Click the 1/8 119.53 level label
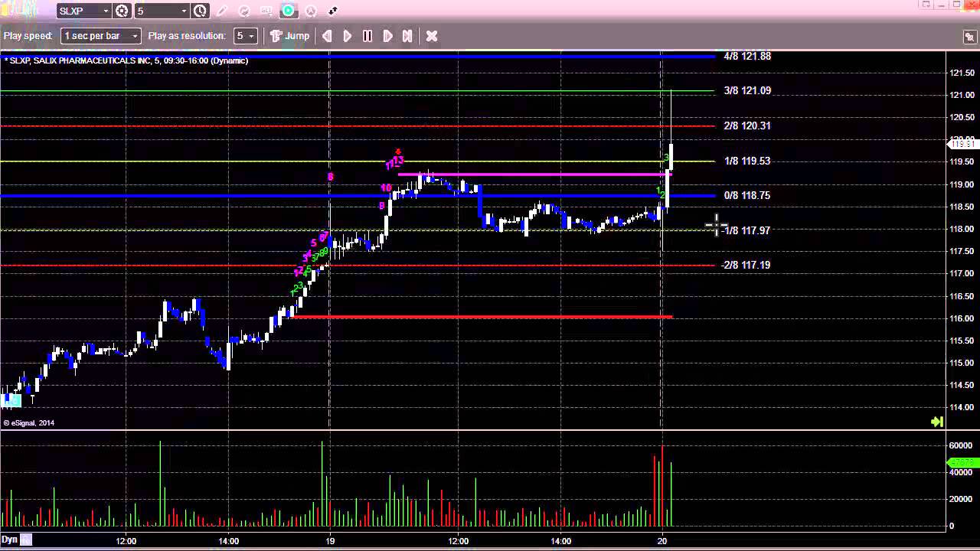Screen dimensions: 980x551 tap(747, 161)
